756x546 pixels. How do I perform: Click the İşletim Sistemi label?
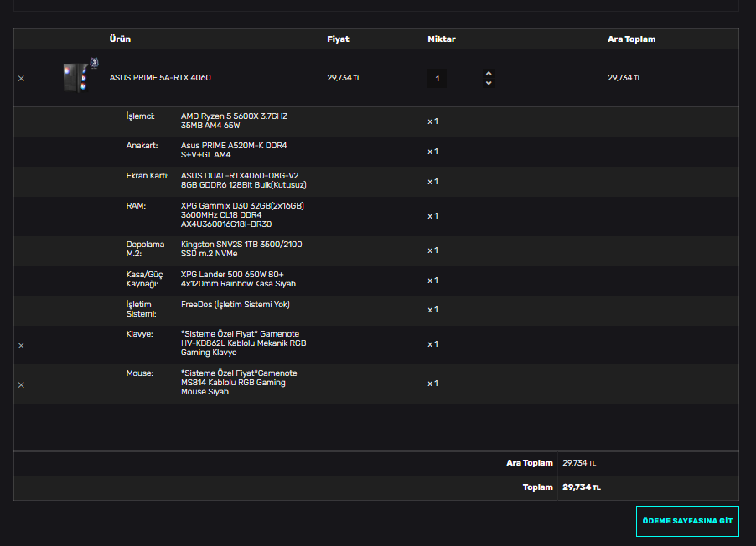pos(142,309)
